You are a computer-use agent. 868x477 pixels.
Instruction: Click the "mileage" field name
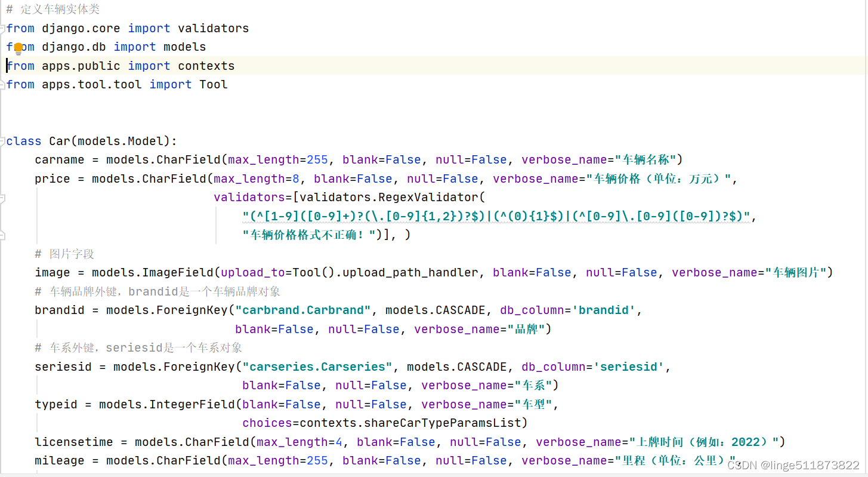coord(60,460)
